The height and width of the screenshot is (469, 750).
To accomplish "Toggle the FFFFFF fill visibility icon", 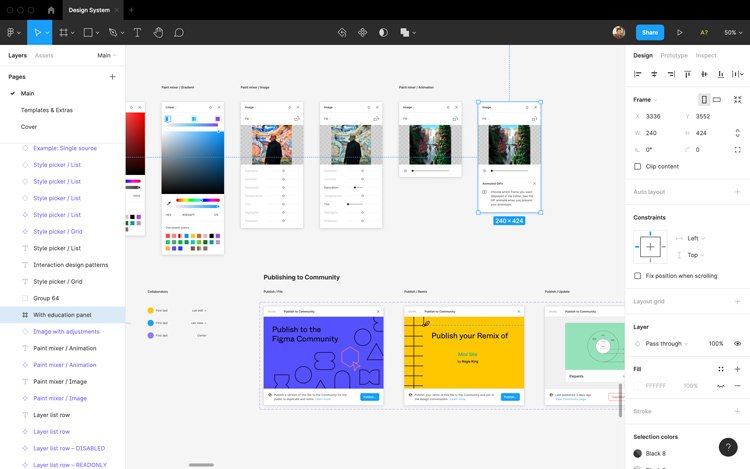I will 721,386.
